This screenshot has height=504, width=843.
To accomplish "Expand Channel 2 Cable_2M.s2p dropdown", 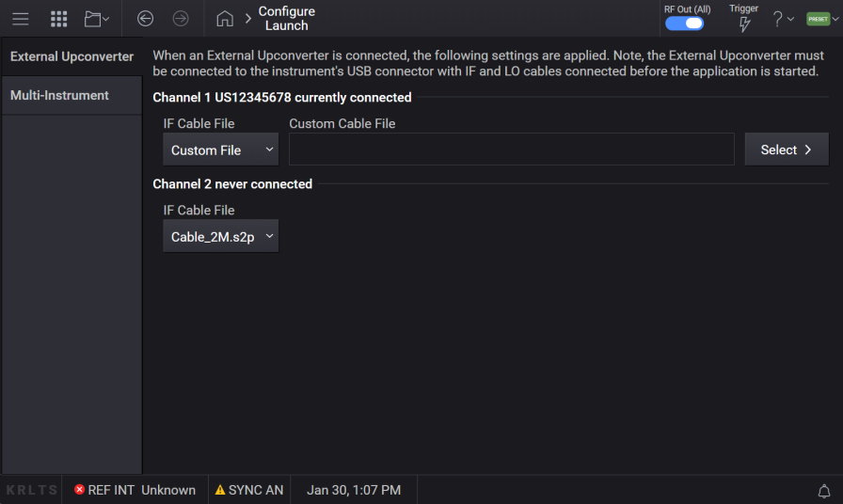I will tap(221, 237).
